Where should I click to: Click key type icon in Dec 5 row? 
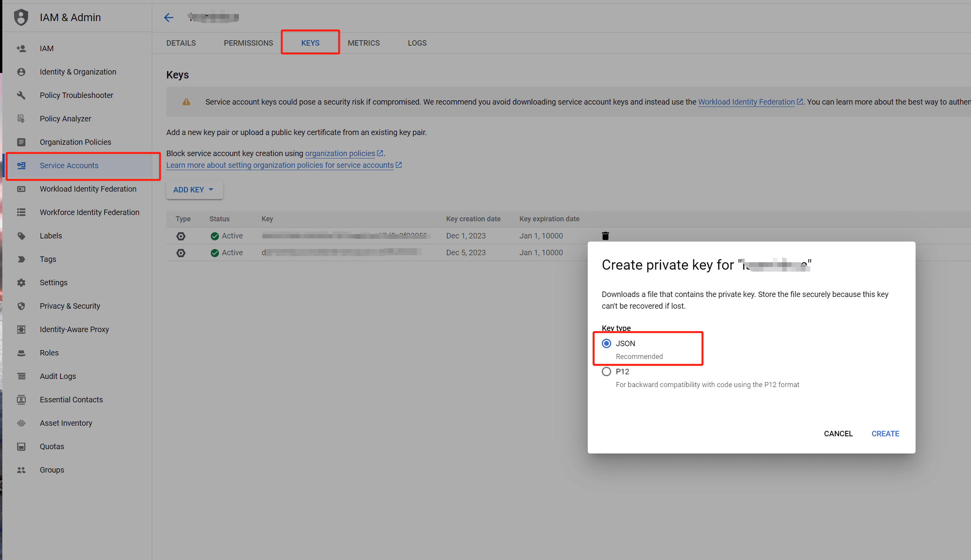(181, 253)
